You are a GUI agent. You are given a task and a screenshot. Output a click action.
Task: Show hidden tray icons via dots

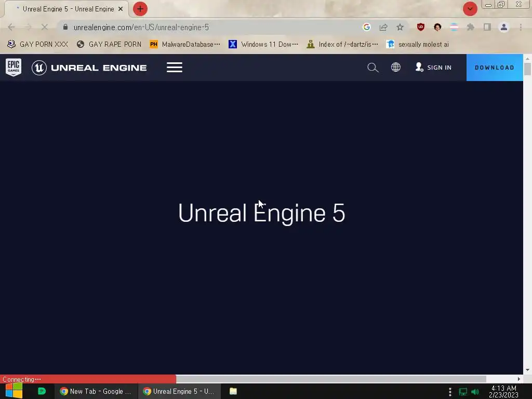(450, 392)
